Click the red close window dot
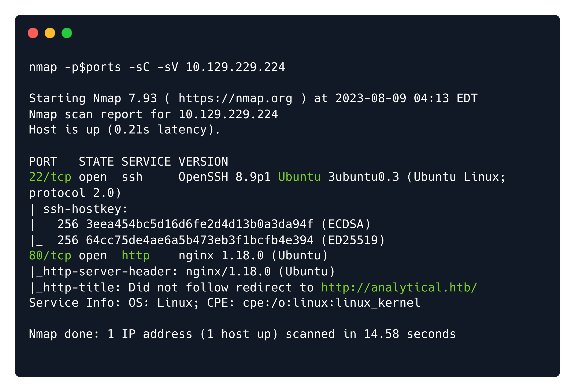 tap(33, 33)
